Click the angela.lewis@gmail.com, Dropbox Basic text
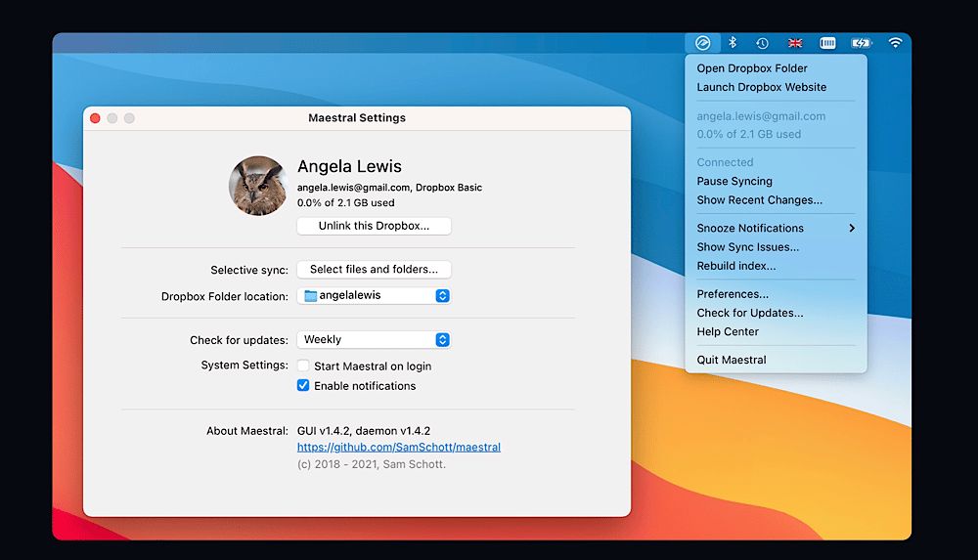 pos(389,187)
